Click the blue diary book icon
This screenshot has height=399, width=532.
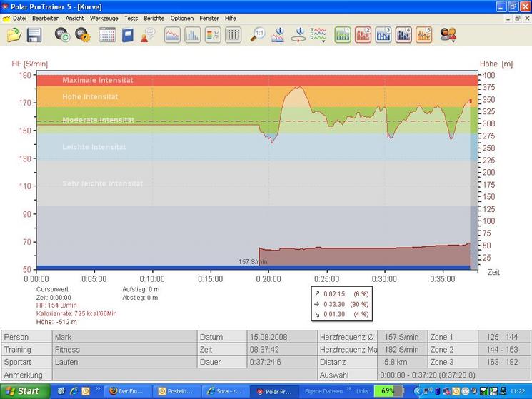point(128,34)
